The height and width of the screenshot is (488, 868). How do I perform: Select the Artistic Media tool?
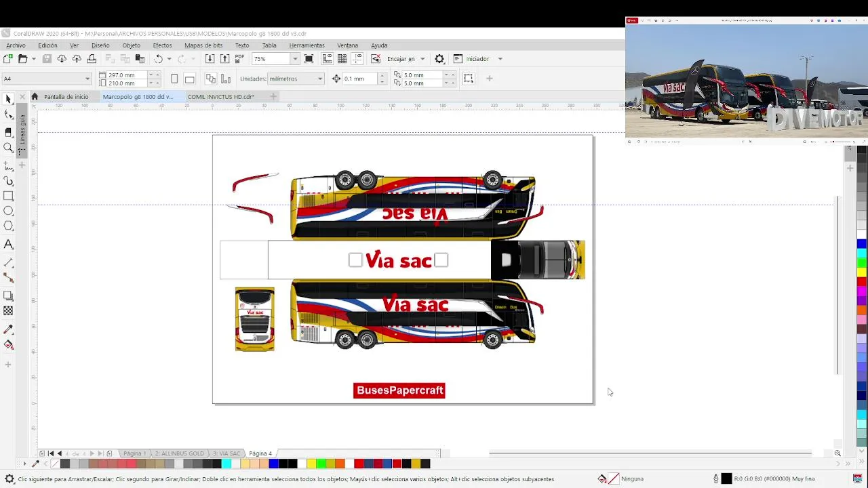pyautogui.click(x=8, y=181)
